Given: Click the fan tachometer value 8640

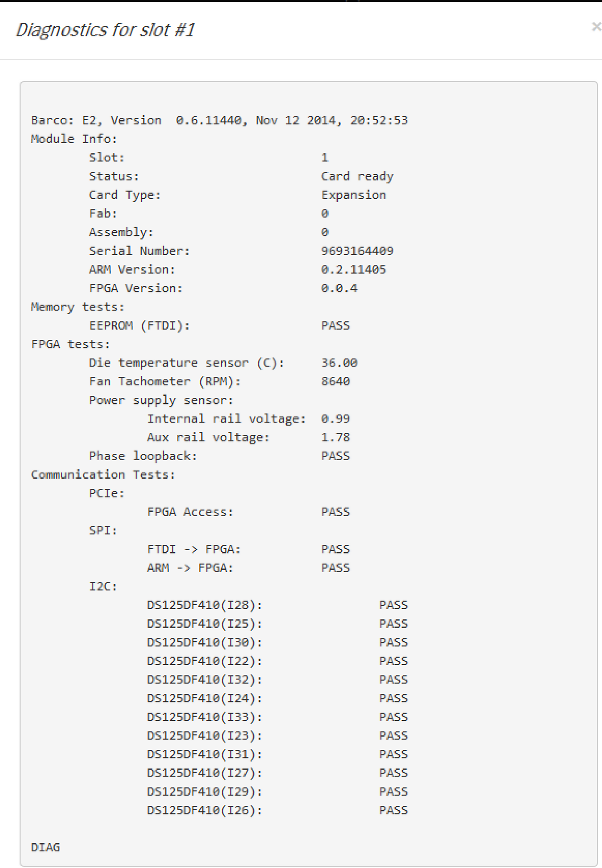Looking at the screenshot, I should (x=335, y=382).
